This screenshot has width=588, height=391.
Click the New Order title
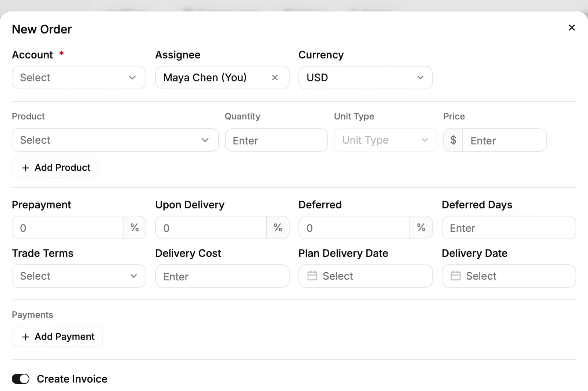[x=42, y=29]
